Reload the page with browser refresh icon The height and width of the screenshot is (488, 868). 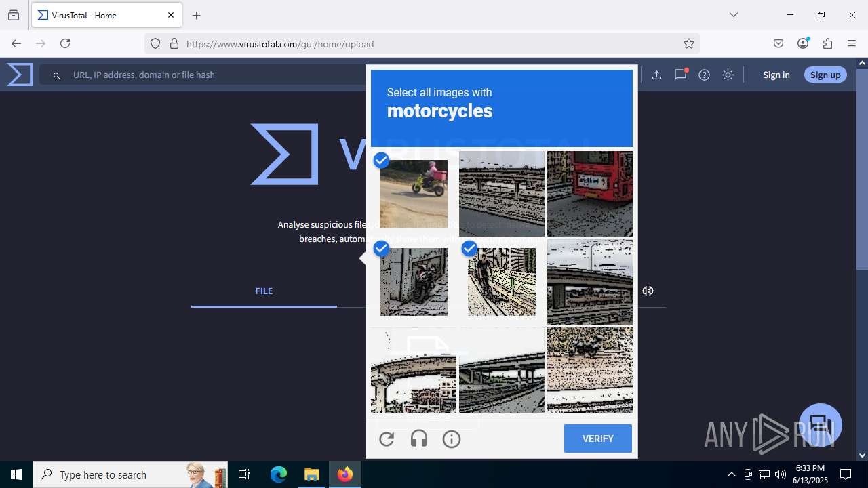(65, 43)
